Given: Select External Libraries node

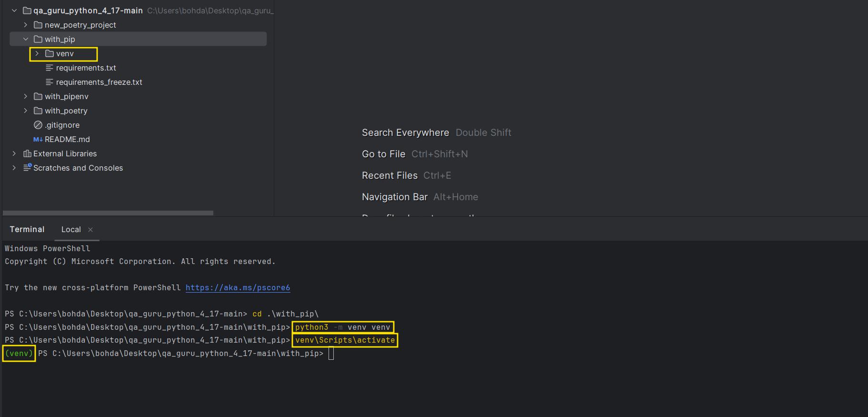Looking at the screenshot, I should [65, 153].
